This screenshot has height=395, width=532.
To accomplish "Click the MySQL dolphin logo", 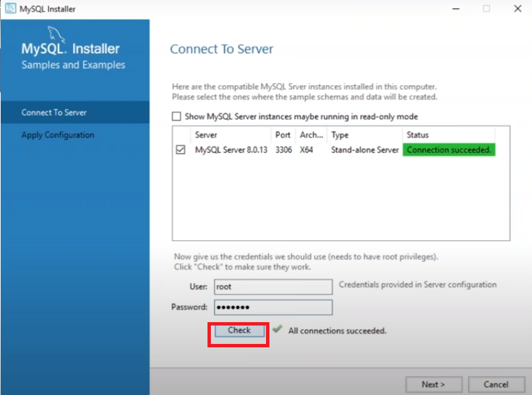I will click(x=57, y=34).
